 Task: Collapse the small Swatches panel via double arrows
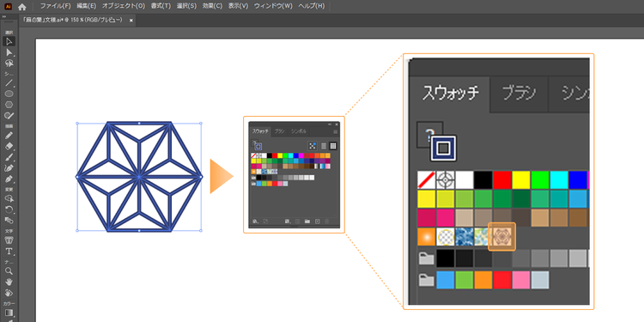pos(330,125)
